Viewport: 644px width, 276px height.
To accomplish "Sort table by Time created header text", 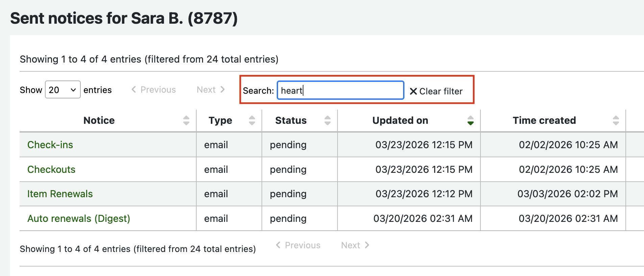I will tap(544, 120).
